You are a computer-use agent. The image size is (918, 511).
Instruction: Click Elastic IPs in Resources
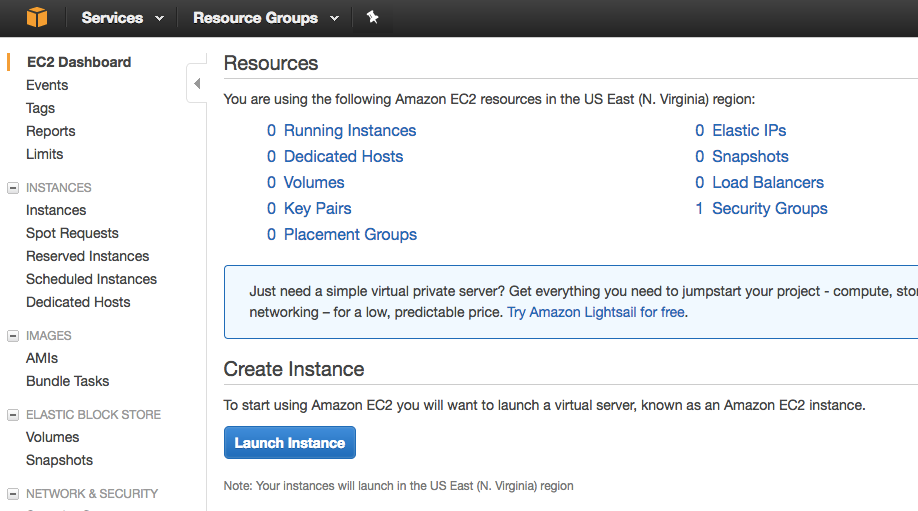click(748, 131)
